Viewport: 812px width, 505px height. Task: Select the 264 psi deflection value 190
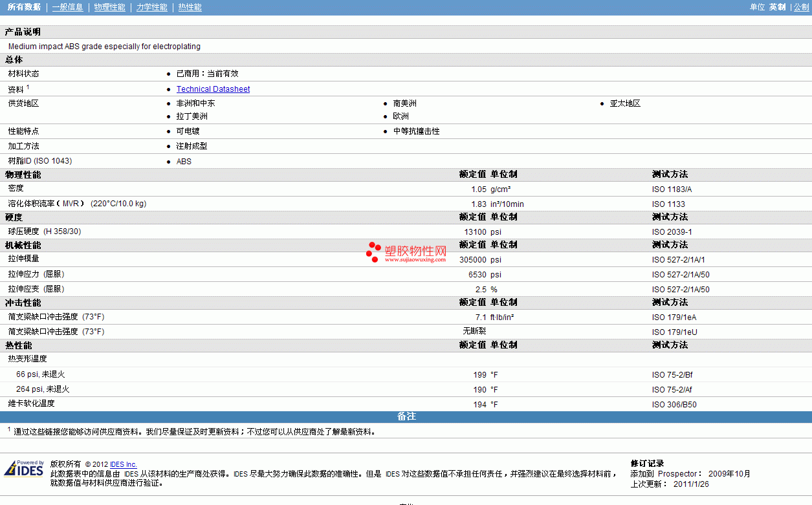click(x=479, y=390)
